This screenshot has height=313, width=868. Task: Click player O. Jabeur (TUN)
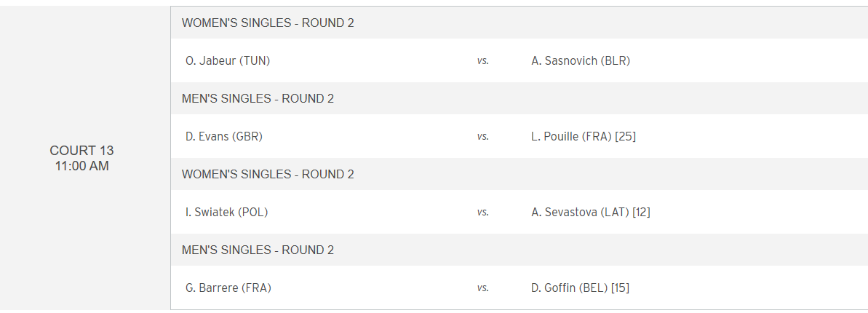pyautogui.click(x=228, y=61)
